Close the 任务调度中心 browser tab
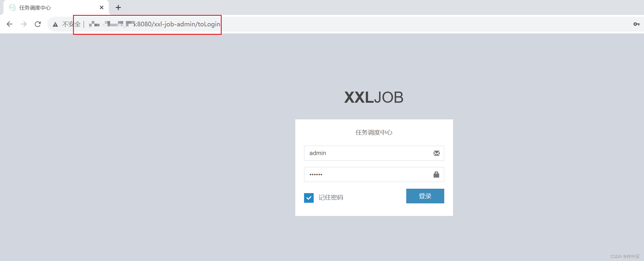This screenshot has width=644, height=261. pos(102,8)
